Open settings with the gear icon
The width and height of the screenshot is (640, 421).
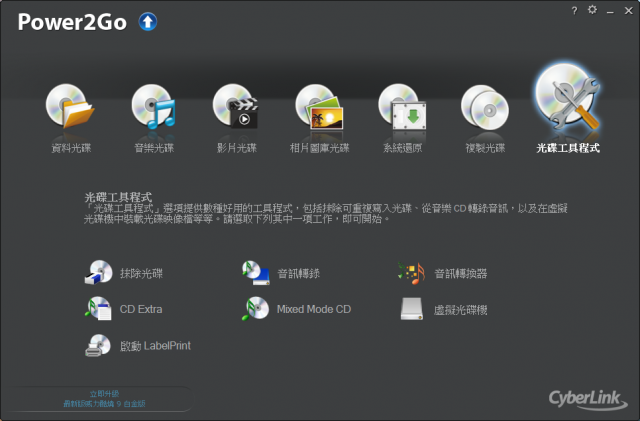click(x=592, y=10)
